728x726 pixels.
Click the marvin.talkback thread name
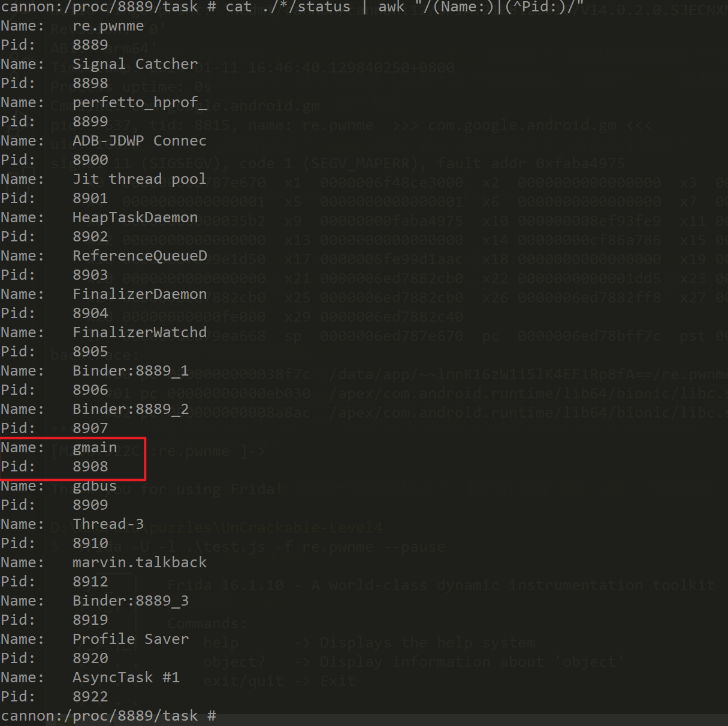140,562
